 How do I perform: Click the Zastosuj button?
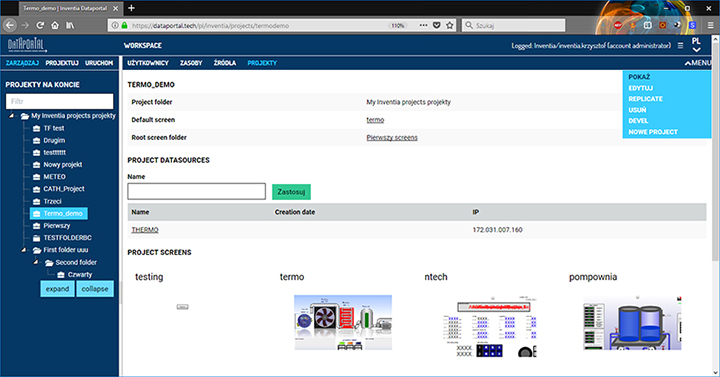[291, 191]
